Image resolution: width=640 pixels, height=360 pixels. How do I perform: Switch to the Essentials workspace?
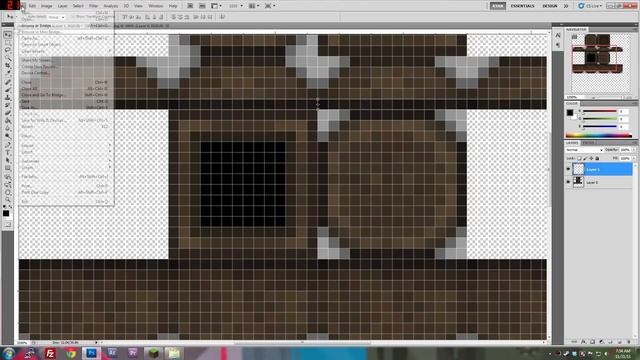pyautogui.click(x=522, y=6)
